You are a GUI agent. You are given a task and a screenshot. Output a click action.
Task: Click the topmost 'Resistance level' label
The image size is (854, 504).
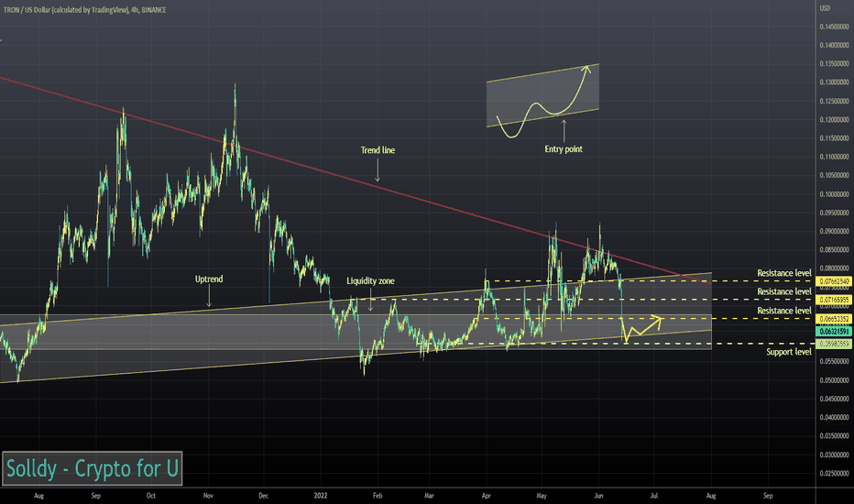pos(783,273)
